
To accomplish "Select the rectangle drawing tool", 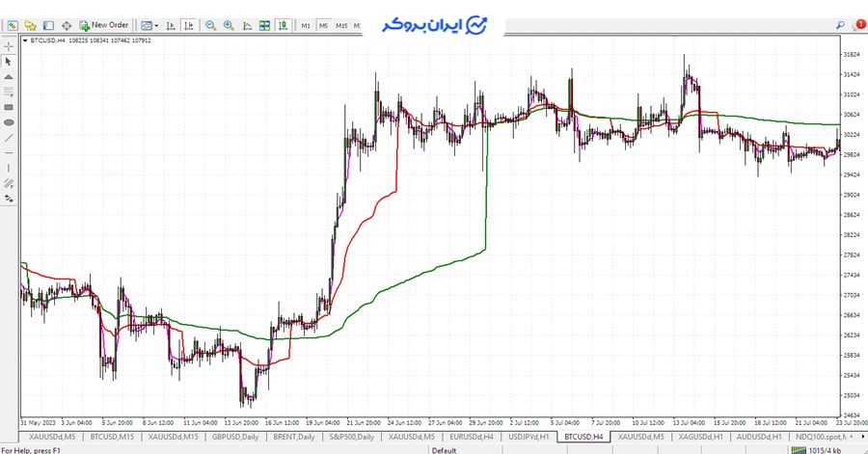I will point(9,107).
